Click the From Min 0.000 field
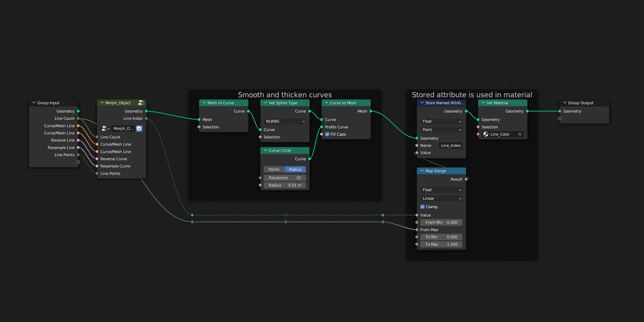 pyautogui.click(x=441, y=222)
